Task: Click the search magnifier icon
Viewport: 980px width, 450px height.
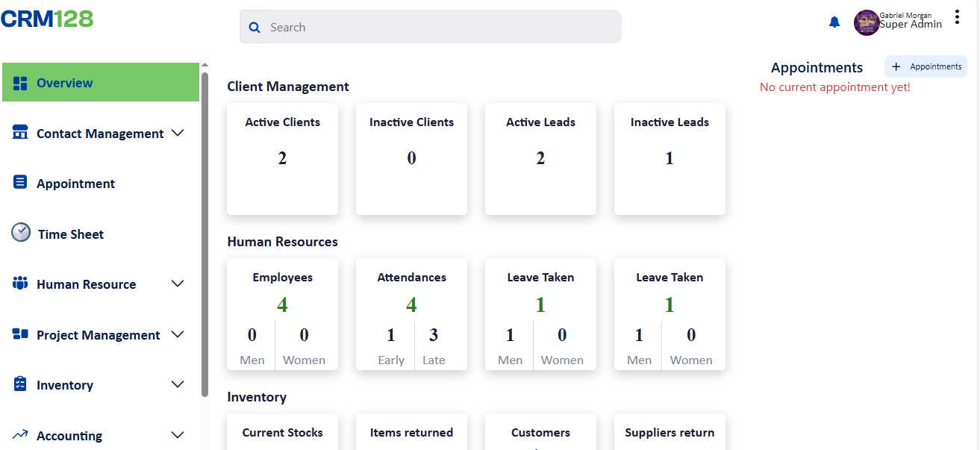Action: [255, 28]
